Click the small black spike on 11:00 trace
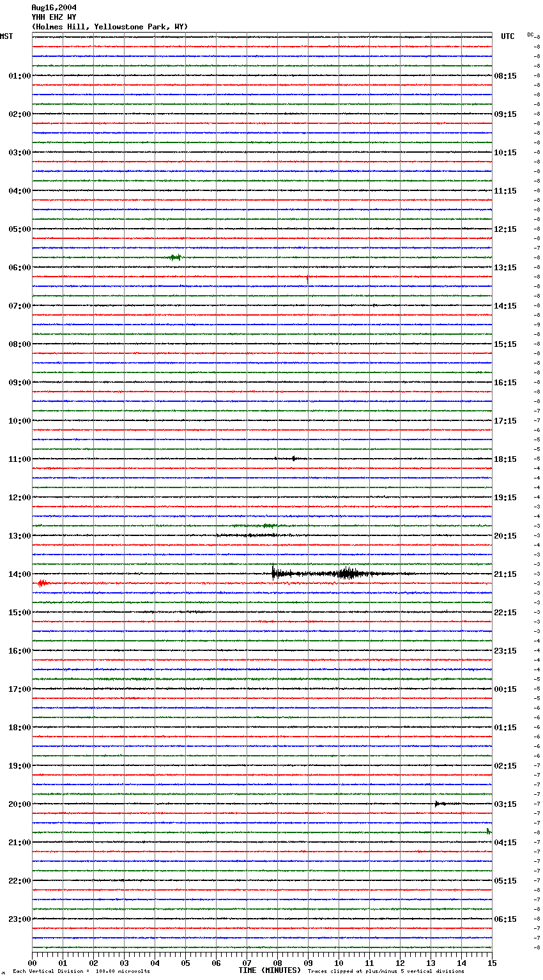This screenshot has height=980, width=543. click(294, 458)
